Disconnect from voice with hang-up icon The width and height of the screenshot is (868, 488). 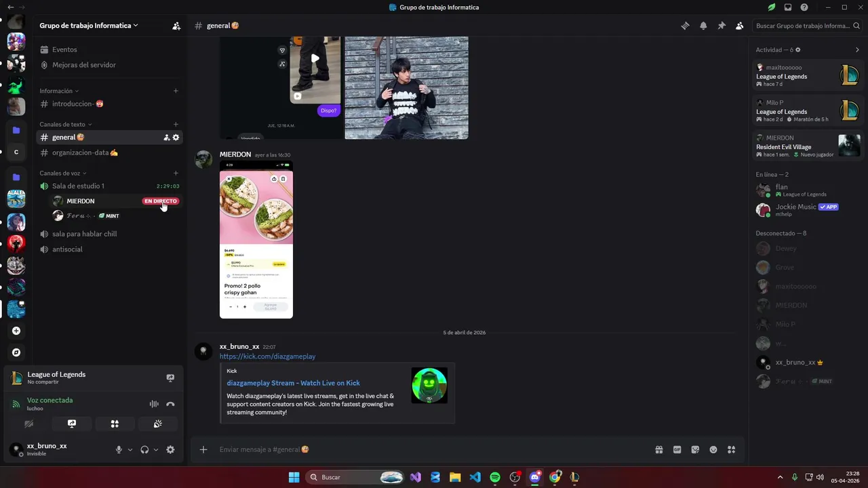pyautogui.click(x=170, y=404)
